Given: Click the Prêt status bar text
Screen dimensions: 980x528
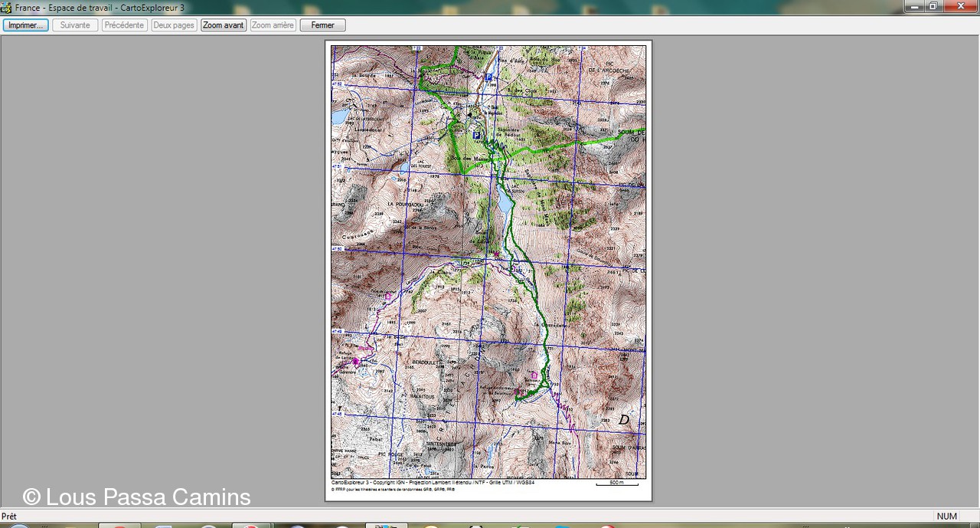Looking at the screenshot, I should click(x=9, y=517).
